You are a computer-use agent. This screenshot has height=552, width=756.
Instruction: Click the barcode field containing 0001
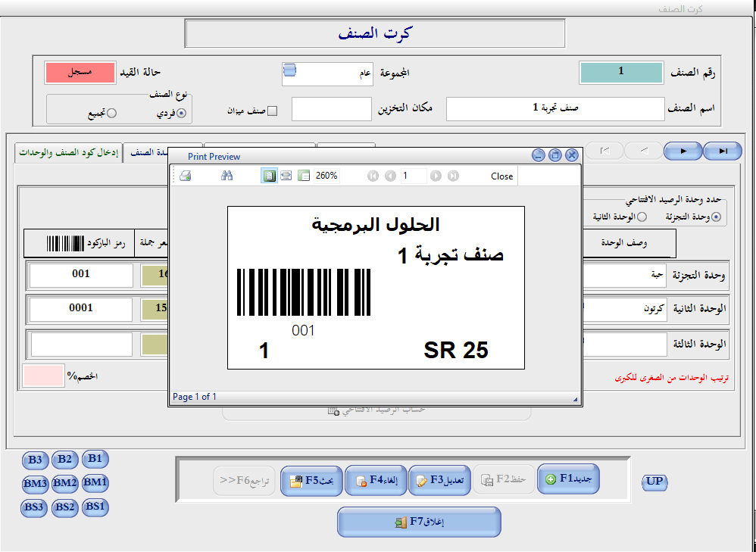80,309
